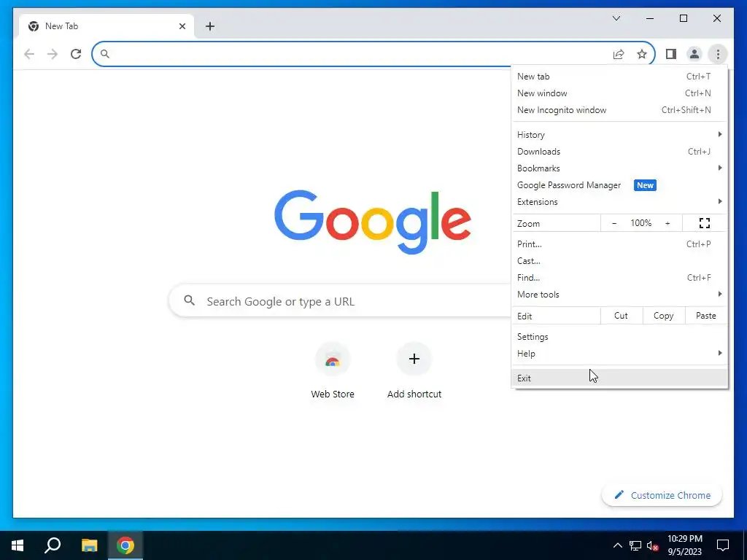Reload the page with refresh icon
This screenshot has height=560, width=747.
tap(76, 54)
